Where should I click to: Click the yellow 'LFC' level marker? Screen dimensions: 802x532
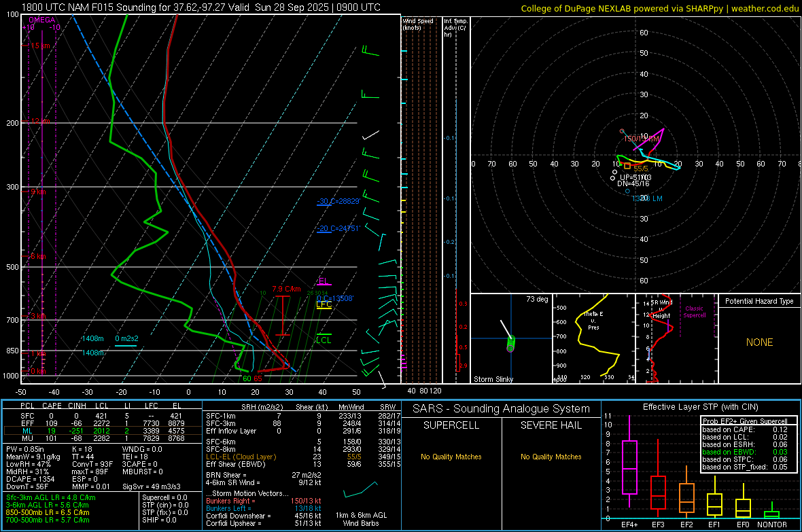click(324, 304)
